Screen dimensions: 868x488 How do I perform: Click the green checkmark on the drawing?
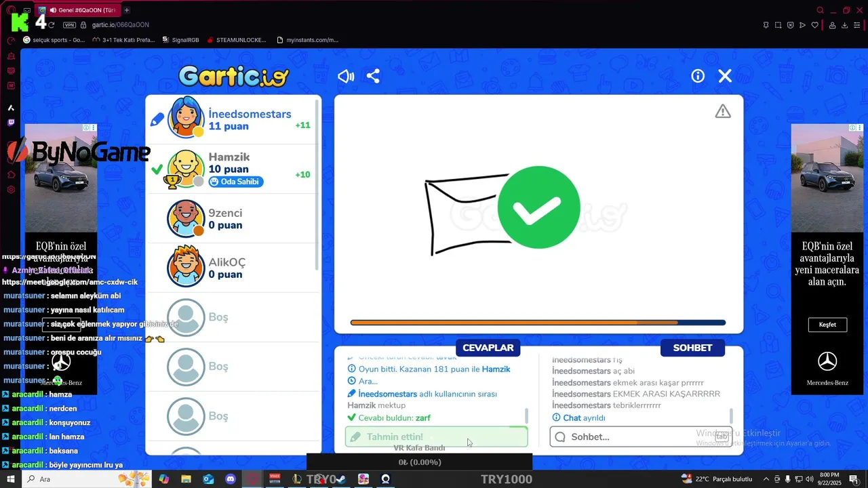click(539, 207)
